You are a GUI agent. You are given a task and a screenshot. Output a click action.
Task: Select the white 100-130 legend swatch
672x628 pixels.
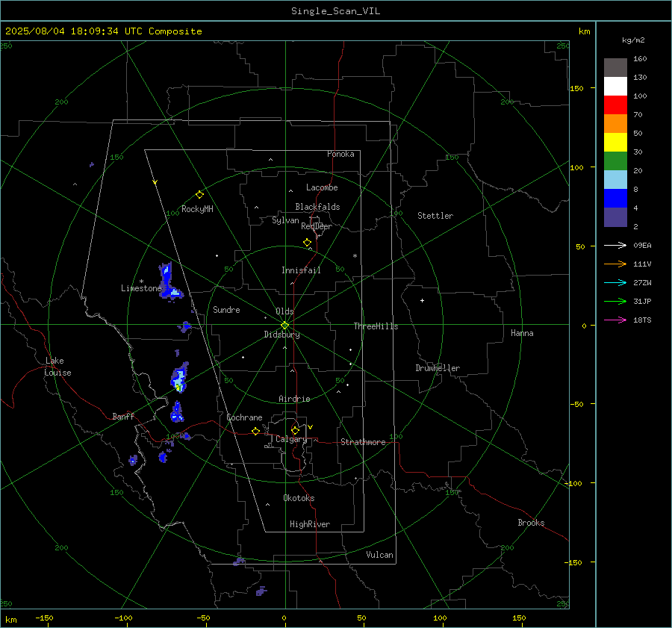point(615,87)
